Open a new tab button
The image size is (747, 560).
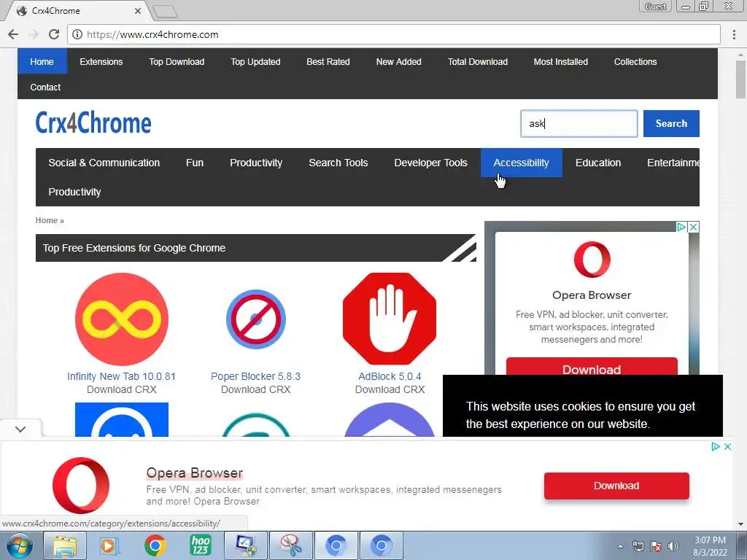pyautogui.click(x=166, y=12)
